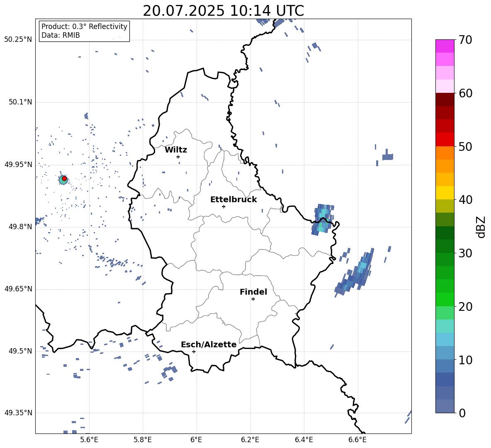Click the colorbar tick value 60
This screenshot has width=491, height=448.
click(465, 93)
